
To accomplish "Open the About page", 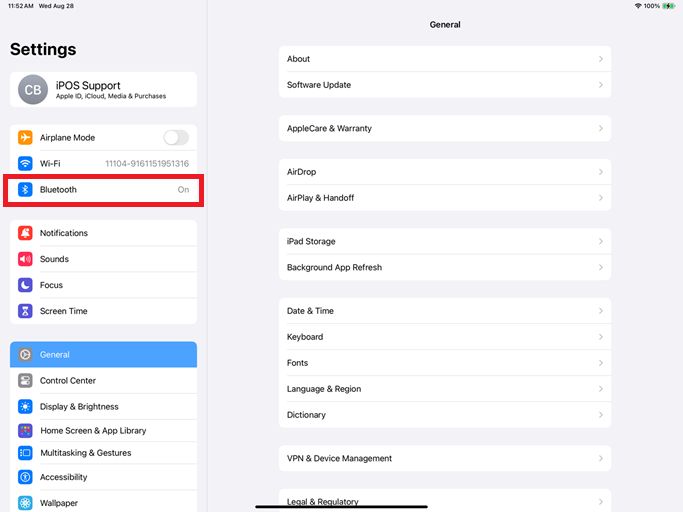I will click(445, 58).
